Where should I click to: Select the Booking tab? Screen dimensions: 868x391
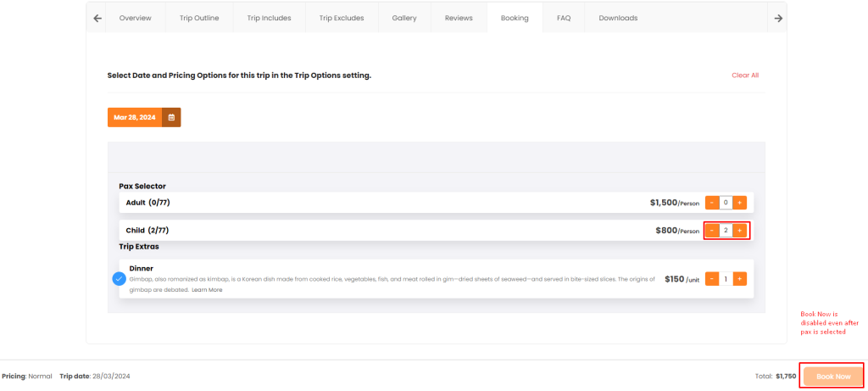tap(515, 18)
